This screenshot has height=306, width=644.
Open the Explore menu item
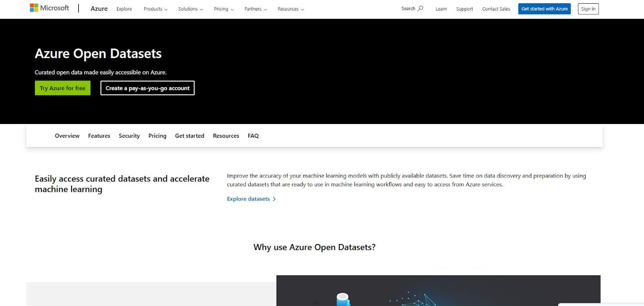[x=124, y=9]
